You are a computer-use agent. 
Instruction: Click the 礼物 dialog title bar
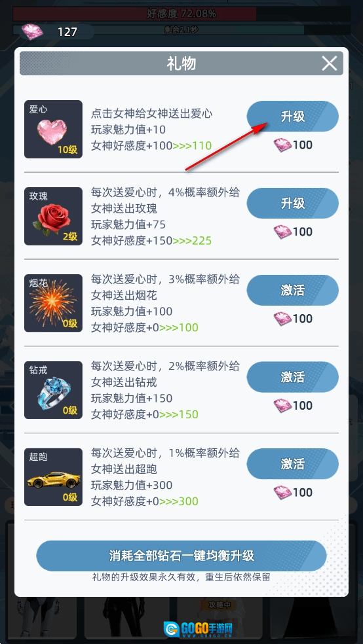point(181,63)
